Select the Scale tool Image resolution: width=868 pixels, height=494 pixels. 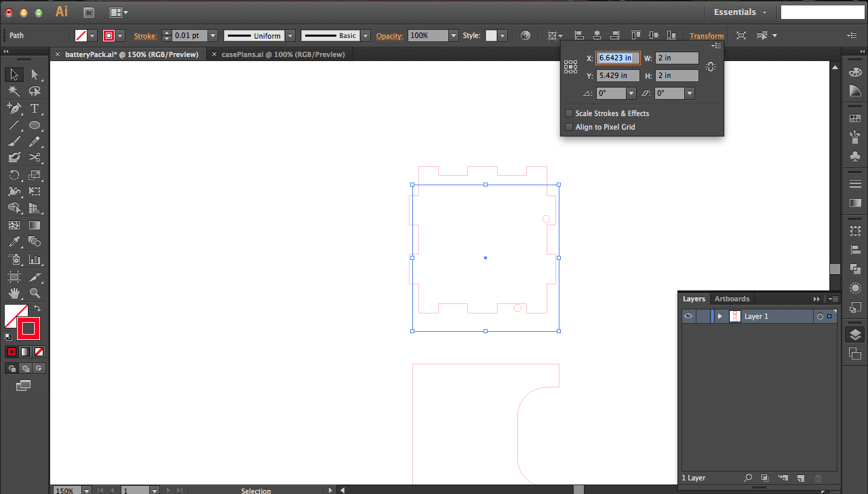point(35,175)
